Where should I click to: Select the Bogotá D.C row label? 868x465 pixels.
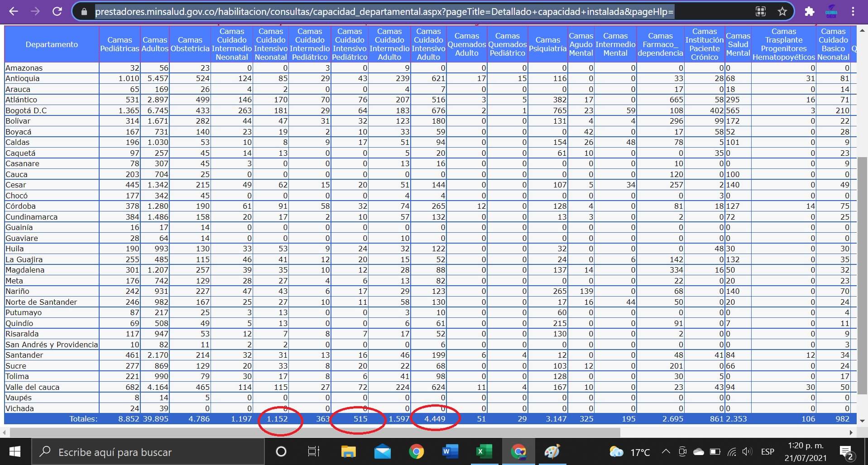click(26, 110)
